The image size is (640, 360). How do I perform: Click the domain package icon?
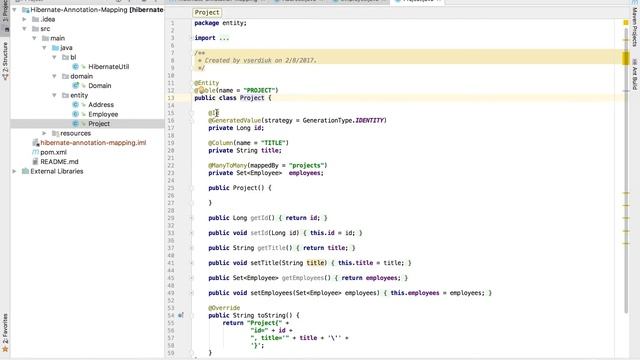click(x=65, y=76)
